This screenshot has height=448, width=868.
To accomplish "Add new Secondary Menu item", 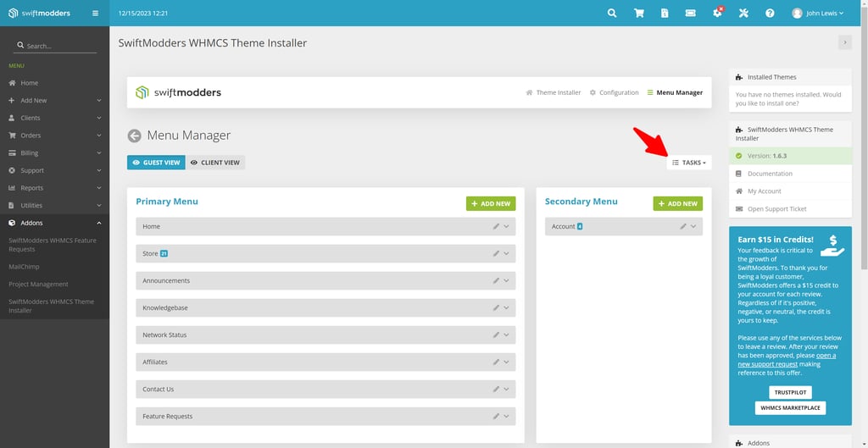I will [677, 203].
